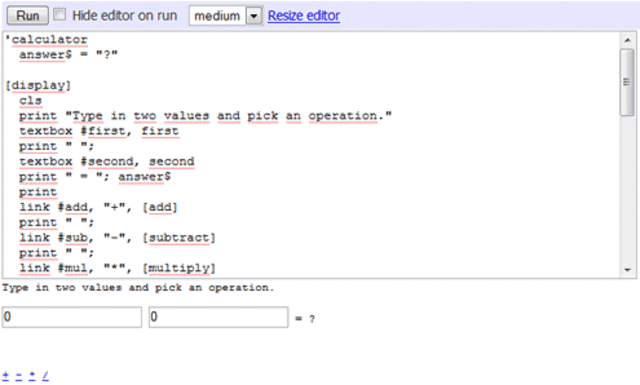640x385 pixels.
Task: Click the editor scrollbar down arrow
Action: [628, 270]
